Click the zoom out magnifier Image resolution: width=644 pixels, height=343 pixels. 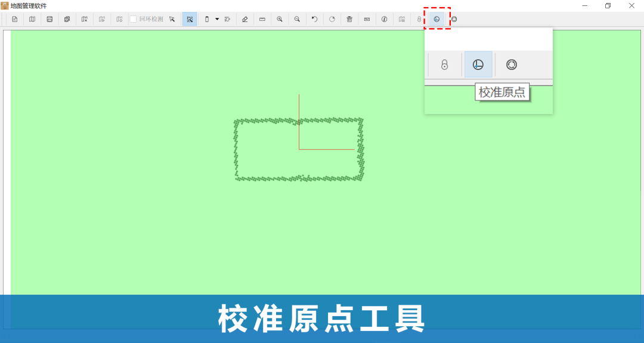click(297, 19)
